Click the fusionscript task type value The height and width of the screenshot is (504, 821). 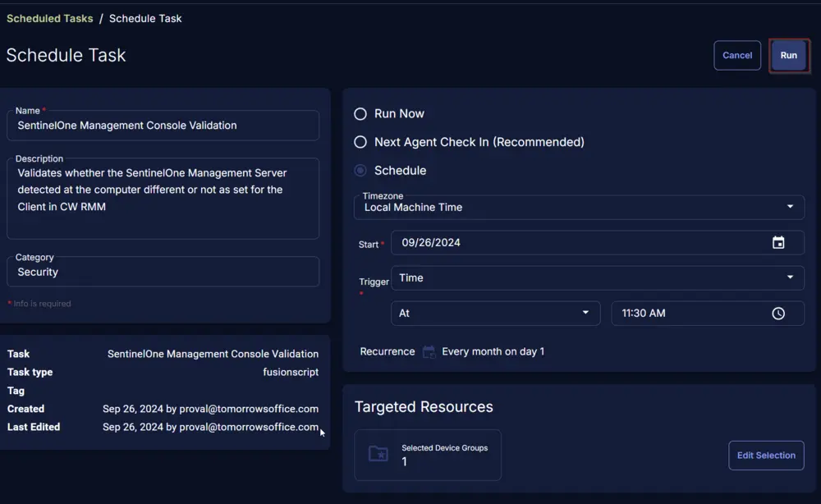(291, 372)
